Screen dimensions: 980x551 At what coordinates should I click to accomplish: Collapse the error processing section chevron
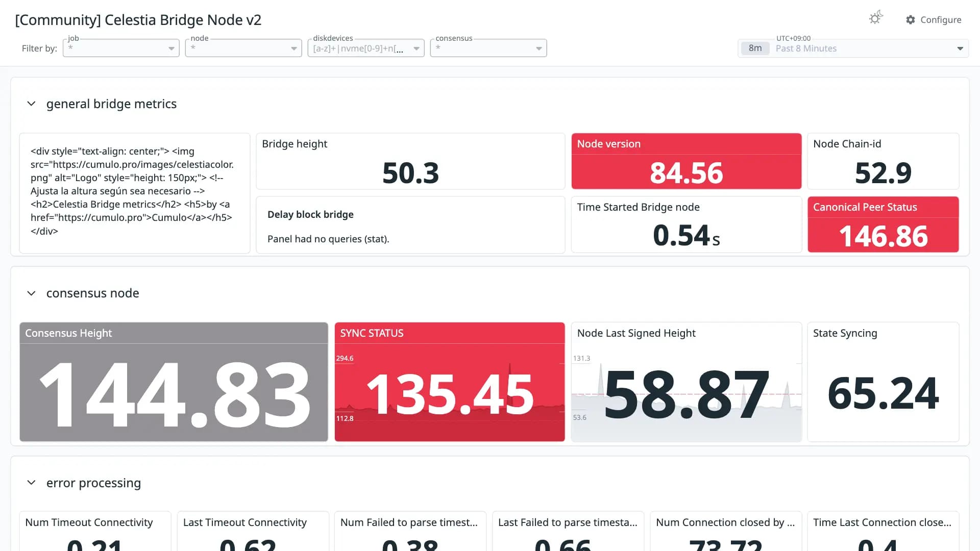31,483
